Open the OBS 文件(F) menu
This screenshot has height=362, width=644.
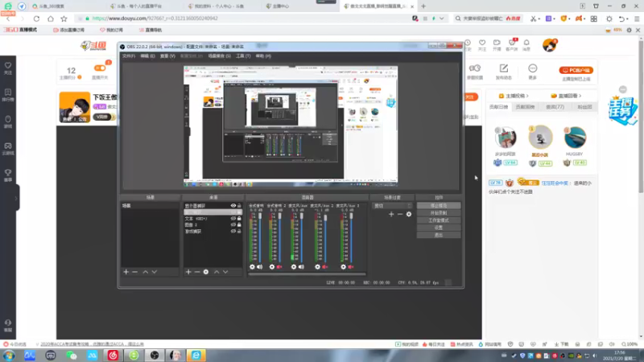click(129, 56)
